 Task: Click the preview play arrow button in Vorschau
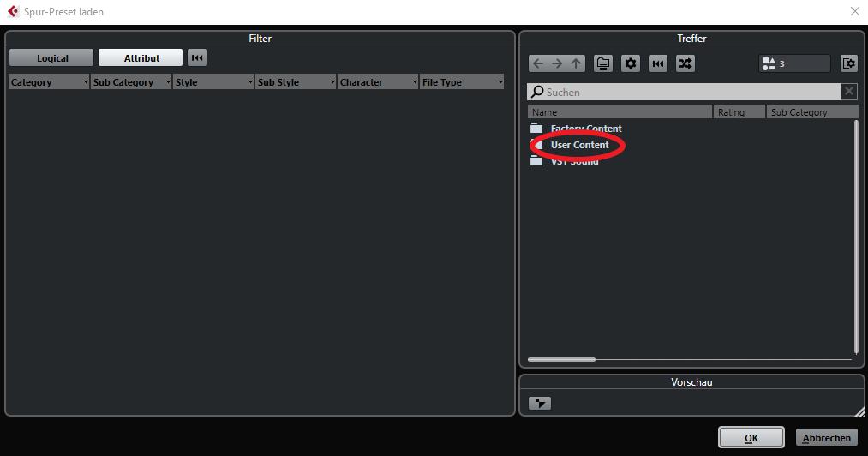click(x=540, y=404)
